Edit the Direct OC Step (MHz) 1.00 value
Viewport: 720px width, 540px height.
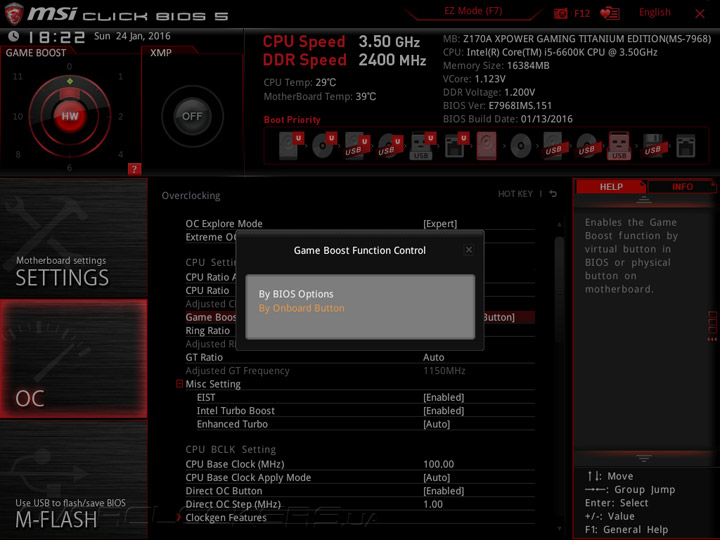click(x=433, y=504)
